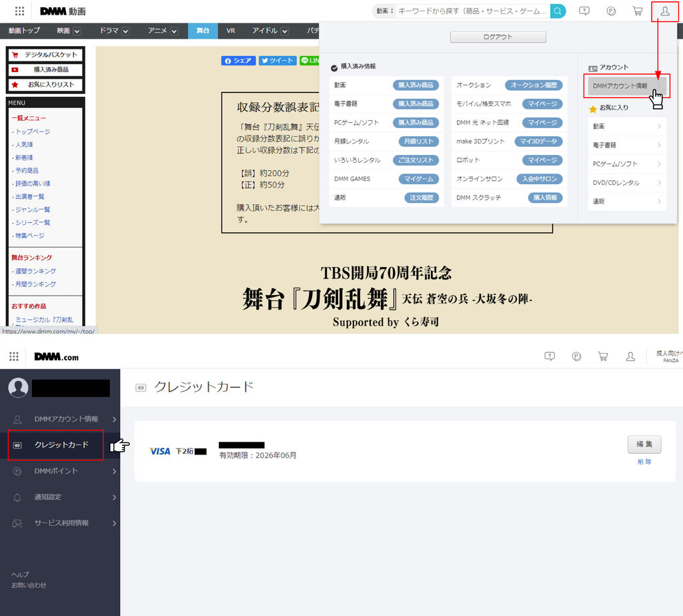Viewport: 683px width, 616px height.
Task: Click the Facebook シェア button
Action: pyautogui.click(x=238, y=61)
